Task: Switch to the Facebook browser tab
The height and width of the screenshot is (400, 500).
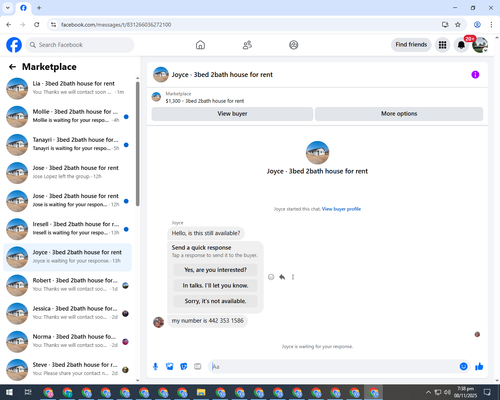Action: 23,8
